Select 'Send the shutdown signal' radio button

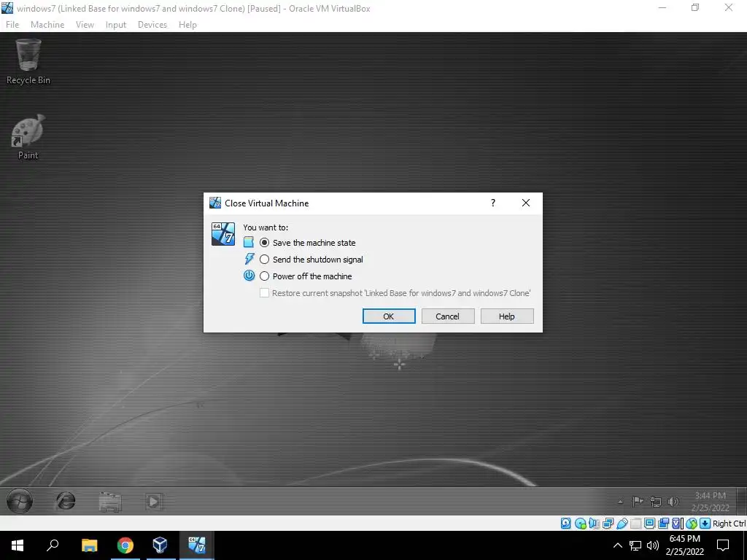coord(264,260)
